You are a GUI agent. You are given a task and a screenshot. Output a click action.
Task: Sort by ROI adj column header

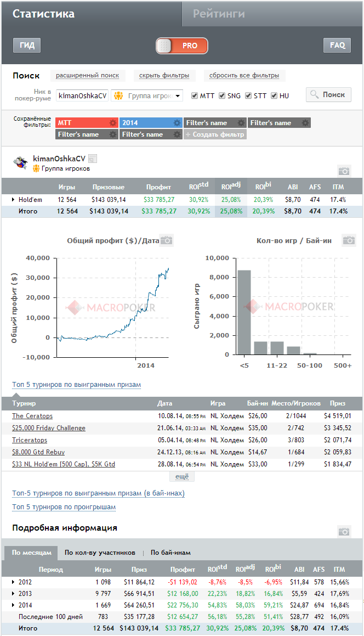coord(231,186)
